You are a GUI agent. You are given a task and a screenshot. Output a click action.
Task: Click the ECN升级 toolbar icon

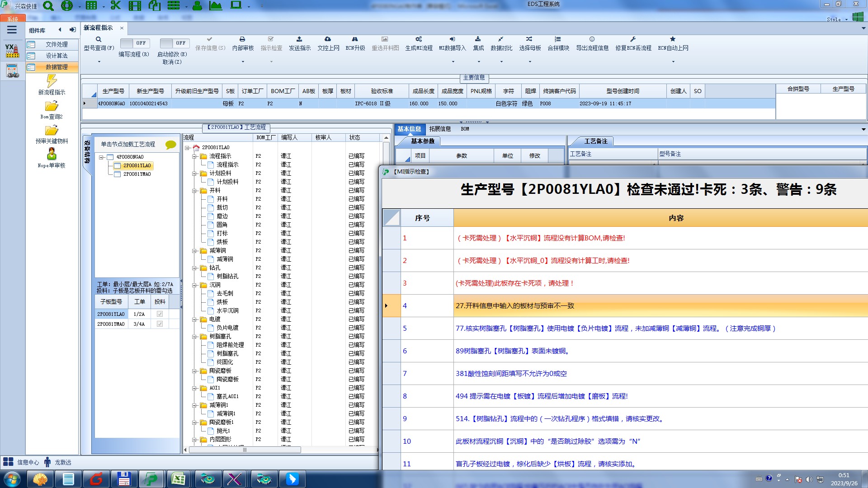pos(355,39)
